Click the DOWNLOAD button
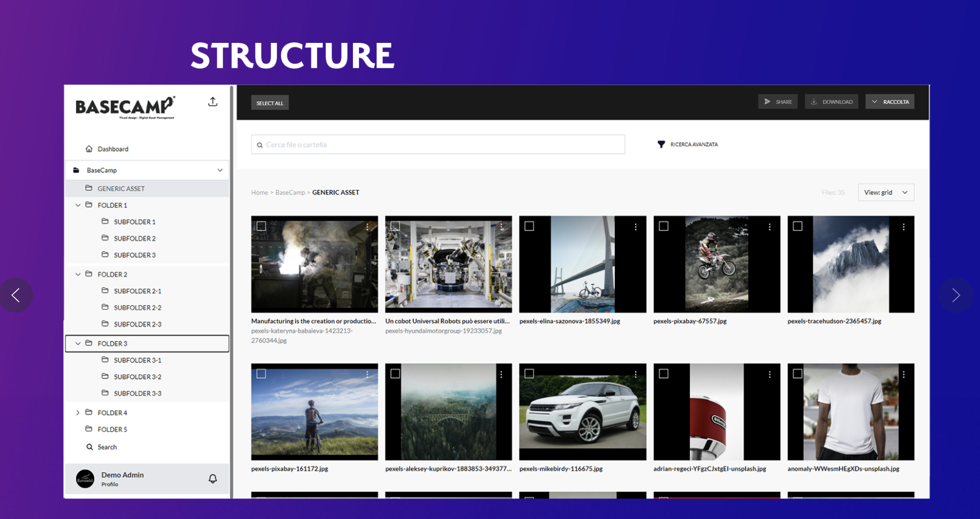 tap(831, 102)
